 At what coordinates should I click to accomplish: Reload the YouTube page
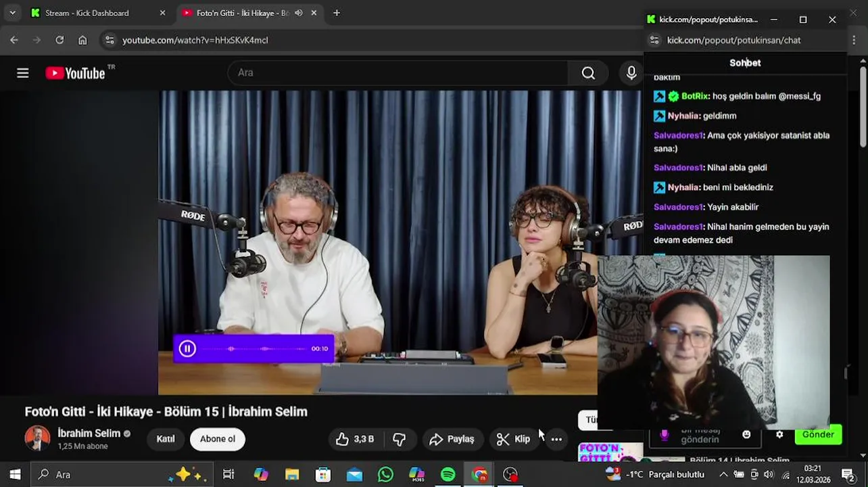(x=59, y=40)
